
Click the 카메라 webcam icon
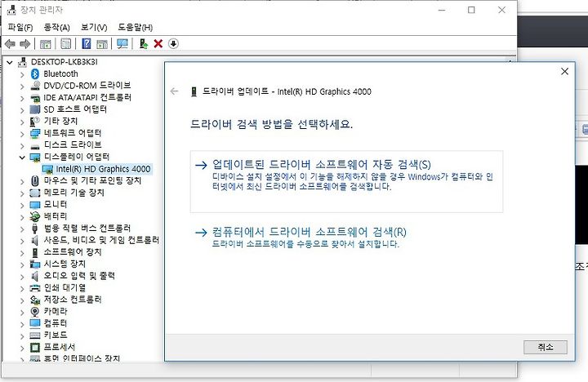[x=35, y=312]
